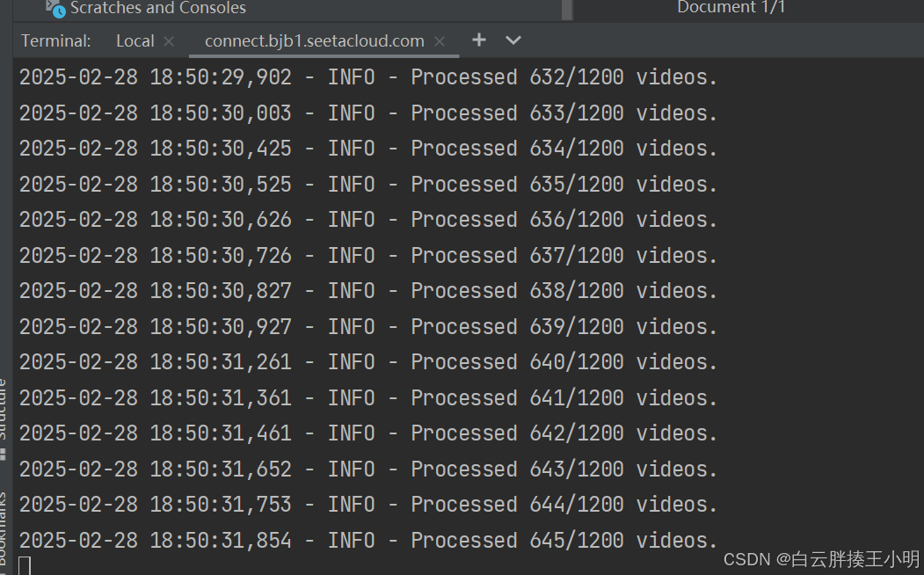Open a new terminal session with the plus icon
This screenshot has width=924, height=575.
click(478, 40)
